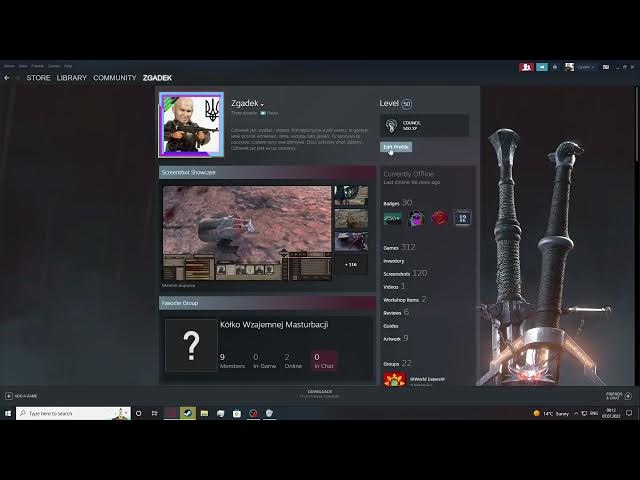Switch to Big Picture mode icon
This screenshot has height=480, width=640.
(606, 67)
